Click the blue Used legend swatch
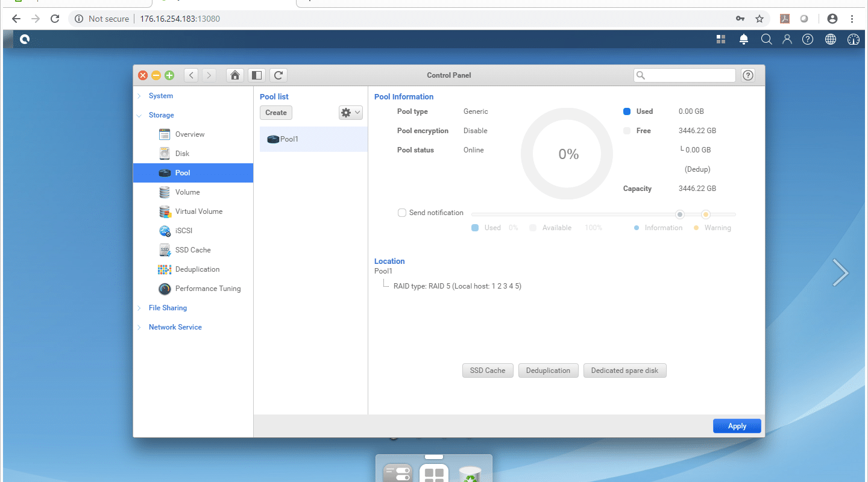Viewport: 868px width, 482px height. point(627,111)
